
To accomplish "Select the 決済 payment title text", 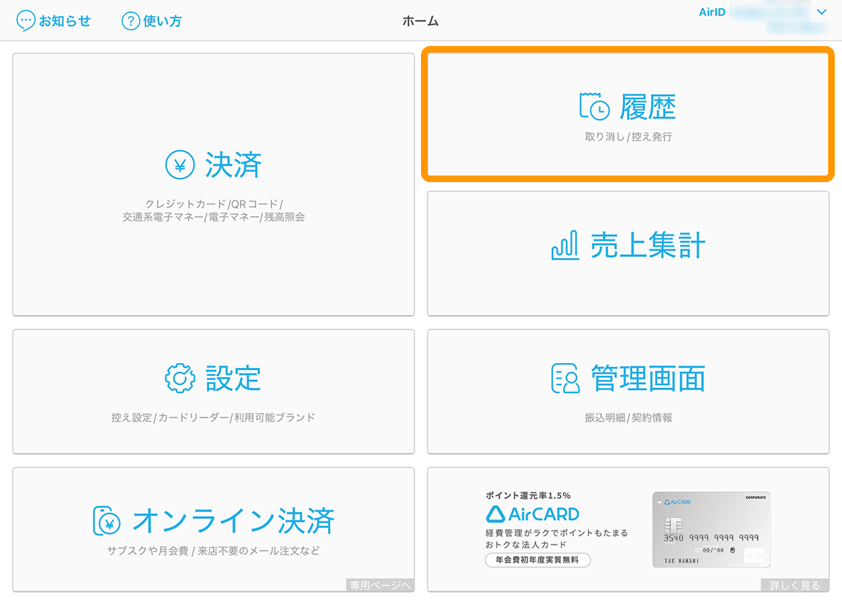I will (234, 165).
